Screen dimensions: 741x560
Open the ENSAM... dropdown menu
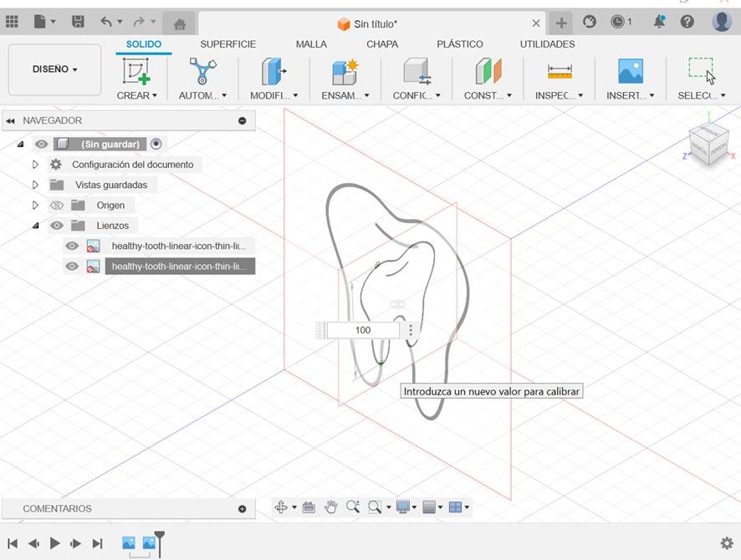pos(345,95)
